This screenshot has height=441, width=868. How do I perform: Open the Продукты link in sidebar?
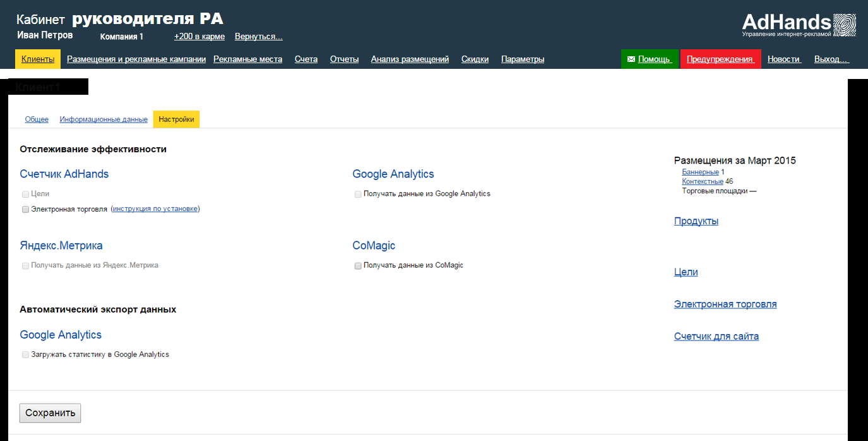click(696, 221)
